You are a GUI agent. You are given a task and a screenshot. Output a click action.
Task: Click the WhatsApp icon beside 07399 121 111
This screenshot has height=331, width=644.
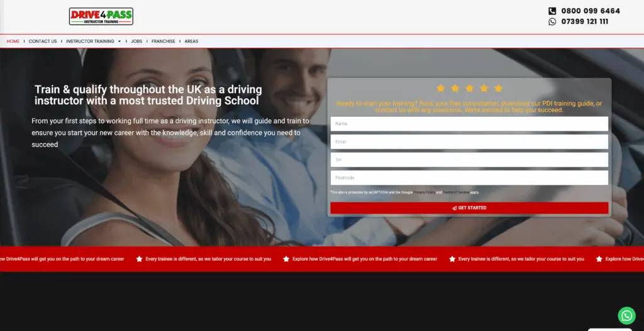(552, 22)
